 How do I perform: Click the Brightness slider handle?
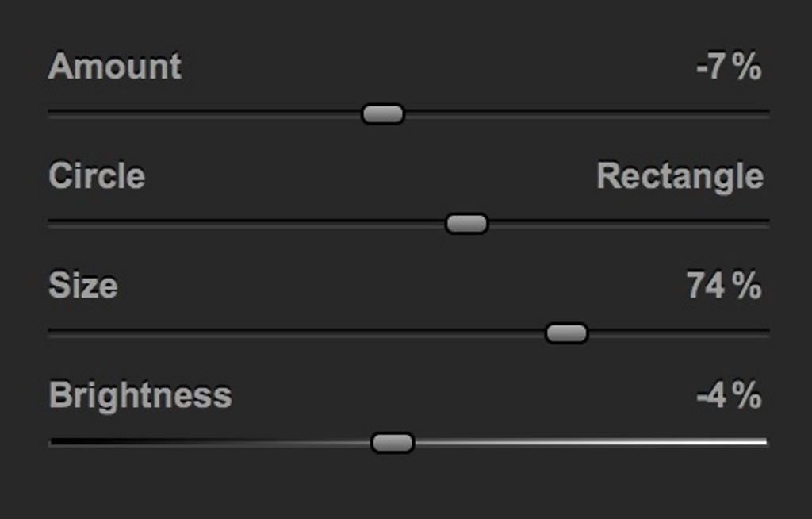click(x=393, y=443)
